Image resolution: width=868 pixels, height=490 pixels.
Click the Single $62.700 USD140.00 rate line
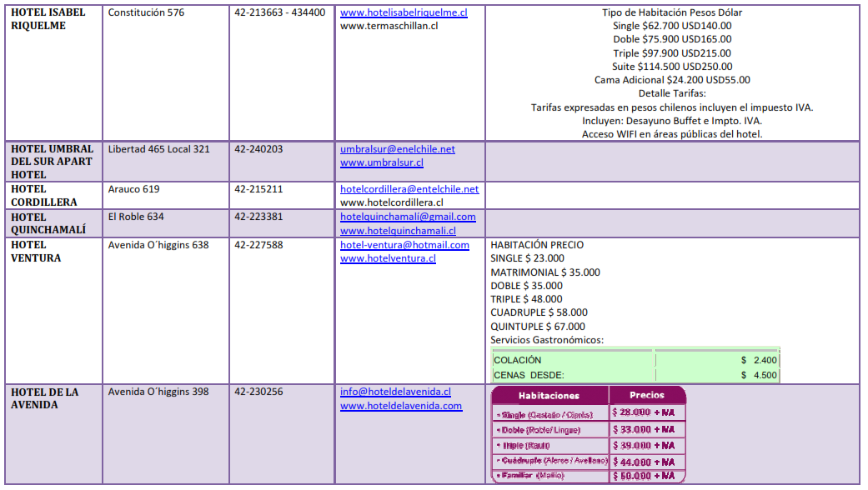pyautogui.click(x=672, y=26)
